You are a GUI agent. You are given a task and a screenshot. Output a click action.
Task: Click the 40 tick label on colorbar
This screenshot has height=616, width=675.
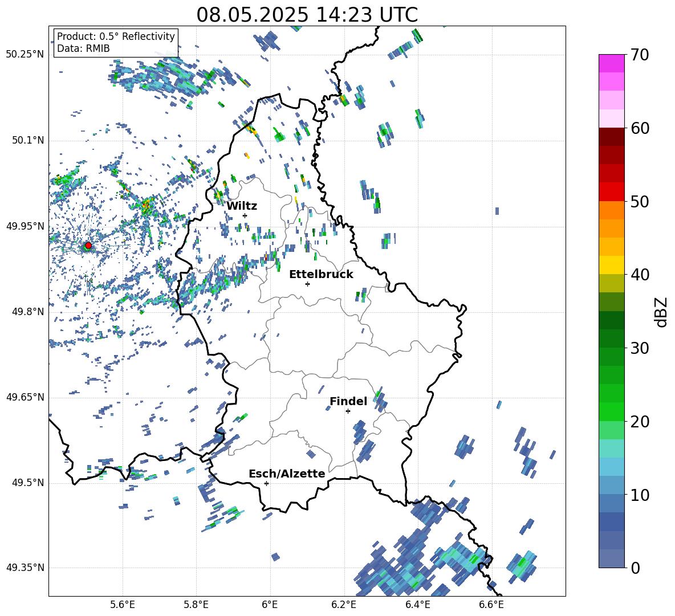(640, 275)
